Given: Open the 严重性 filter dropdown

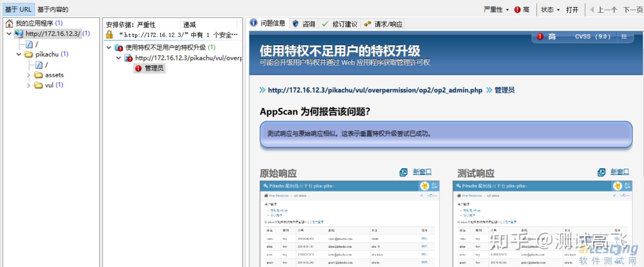Looking at the screenshot, I should (x=496, y=10).
